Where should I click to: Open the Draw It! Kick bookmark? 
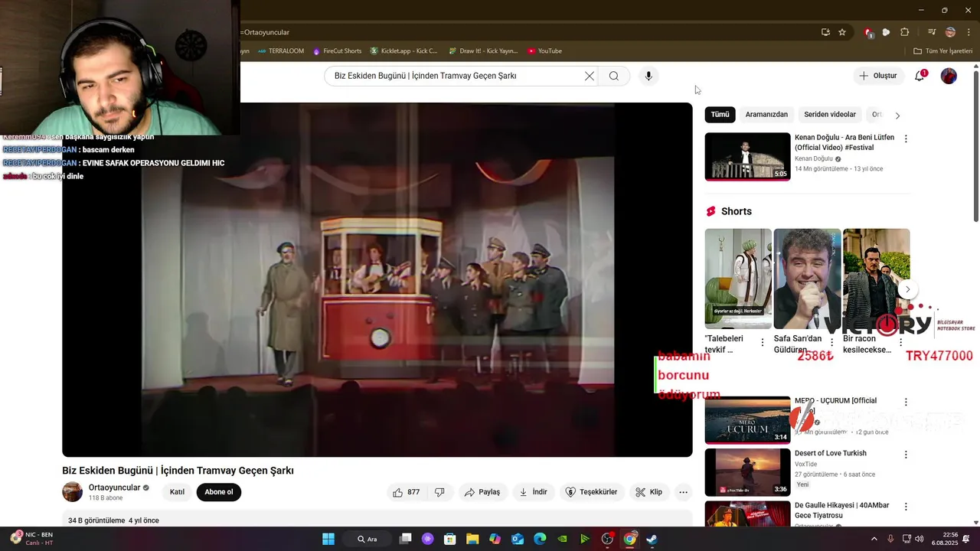point(483,51)
